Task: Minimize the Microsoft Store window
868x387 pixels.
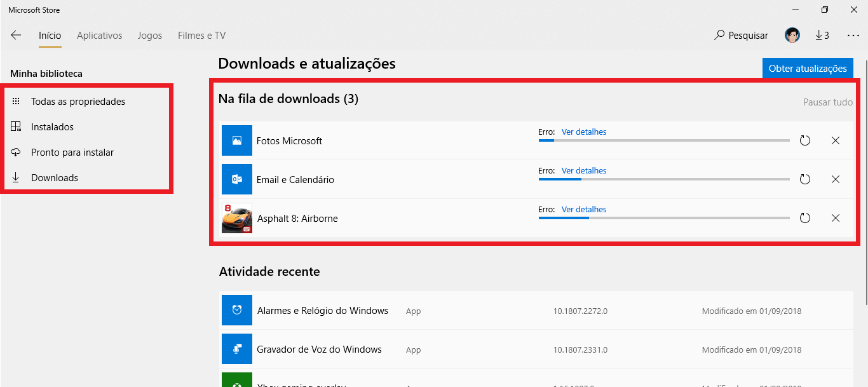Action: coord(796,10)
